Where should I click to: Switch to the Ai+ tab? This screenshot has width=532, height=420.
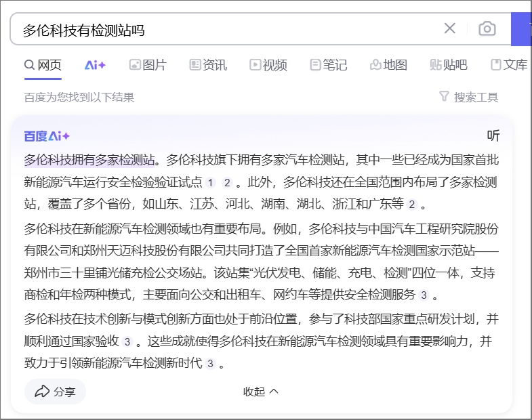tap(95, 65)
